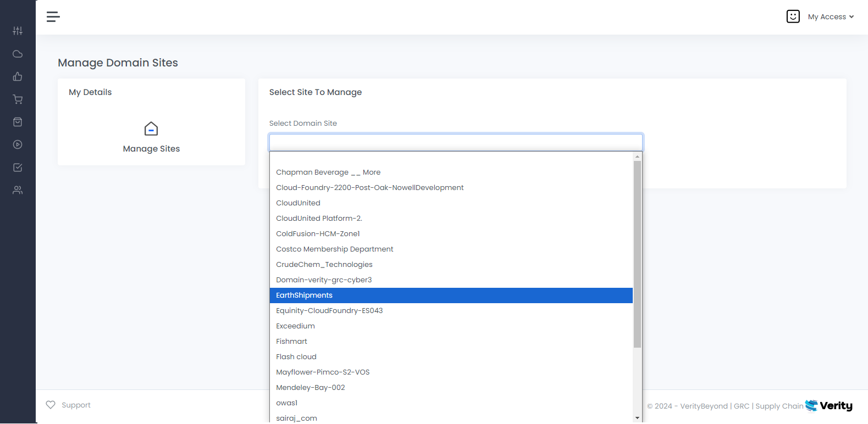The width and height of the screenshot is (868, 424).
Task: Select the highlighted EarthShipments option
Action: (451, 295)
